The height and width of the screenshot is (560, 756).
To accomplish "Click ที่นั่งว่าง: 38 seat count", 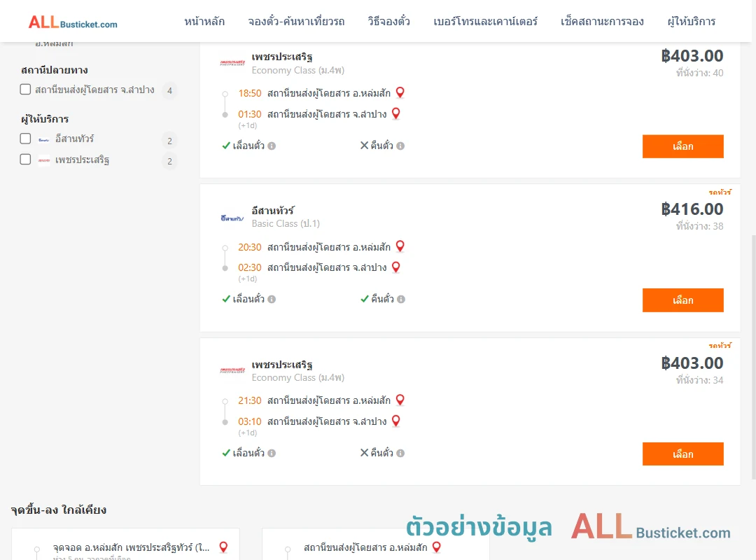I will 699,225.
